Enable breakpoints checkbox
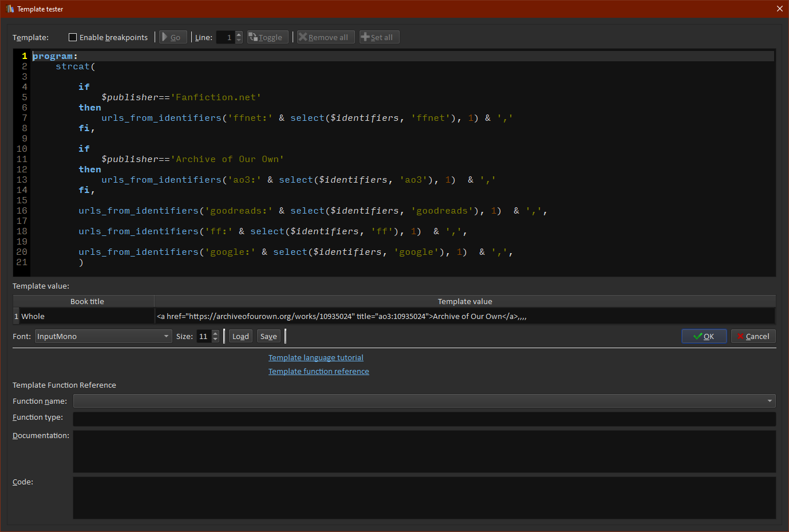789x532 pixels. [x=73, y=37]
